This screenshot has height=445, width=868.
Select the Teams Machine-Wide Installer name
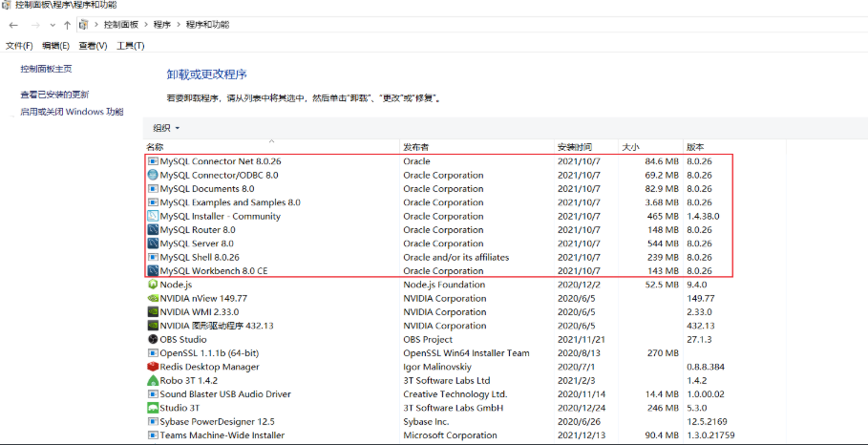point(222,435)
